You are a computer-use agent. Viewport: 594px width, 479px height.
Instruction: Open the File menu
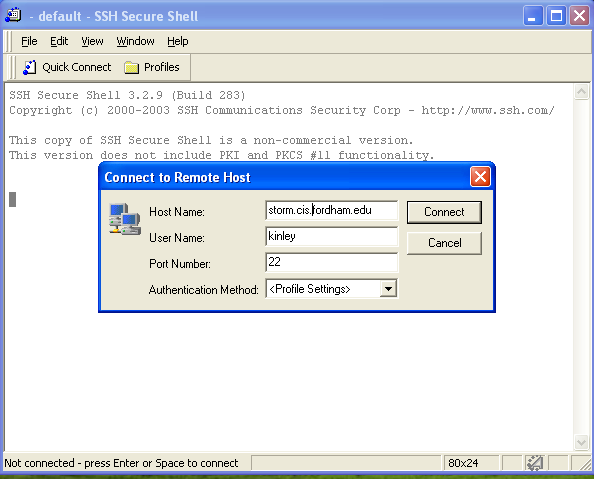coord(29,41)
